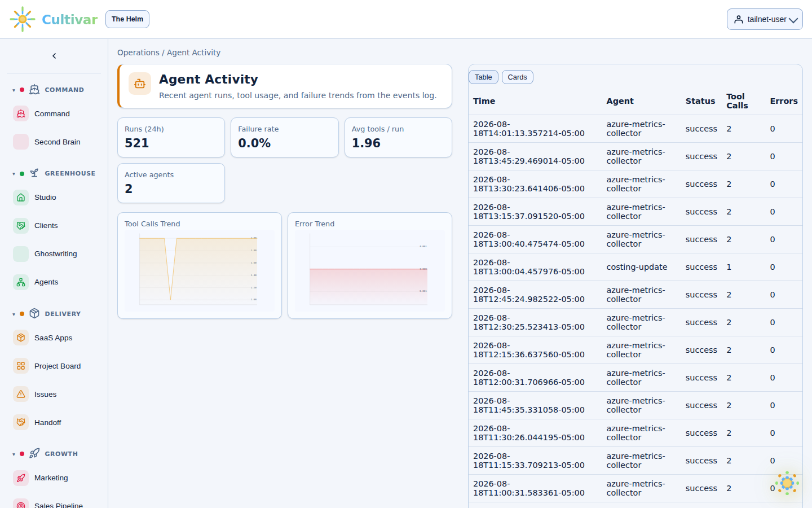Select the Runs (24h) 521 card
Screen dimensions: 812x508
tap(171, 137)
